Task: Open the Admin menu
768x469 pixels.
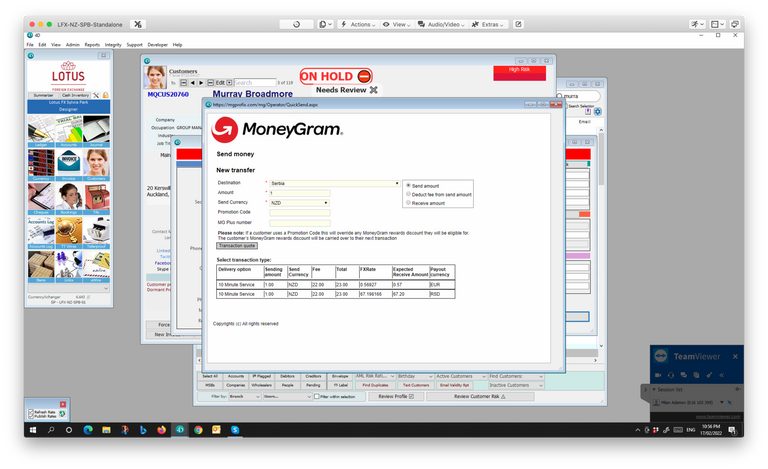Action: coord(72,45)
